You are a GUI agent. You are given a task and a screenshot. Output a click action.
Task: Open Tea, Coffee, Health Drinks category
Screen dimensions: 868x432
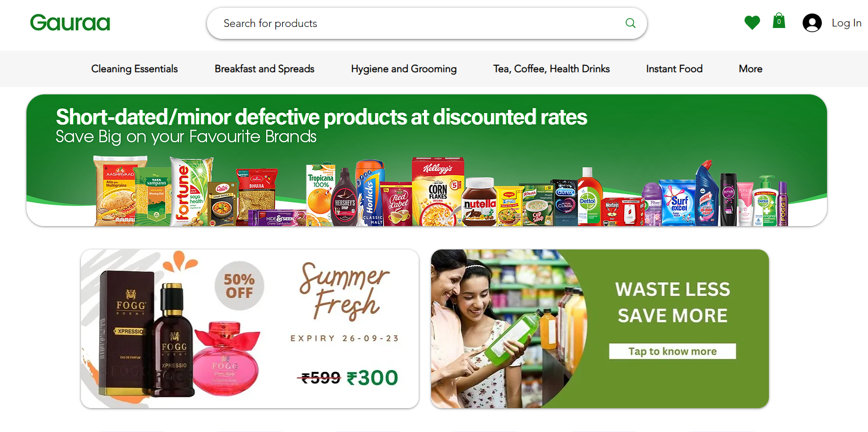552,69
